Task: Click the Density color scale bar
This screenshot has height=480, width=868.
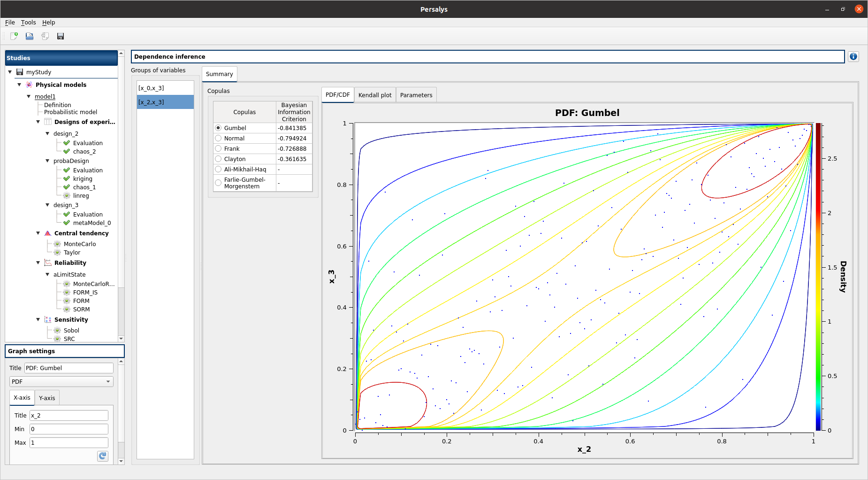Action: click(818, 277)
